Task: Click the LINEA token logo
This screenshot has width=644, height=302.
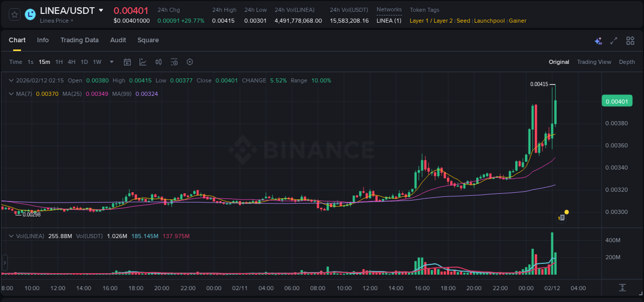Action: tap(30, 14)
